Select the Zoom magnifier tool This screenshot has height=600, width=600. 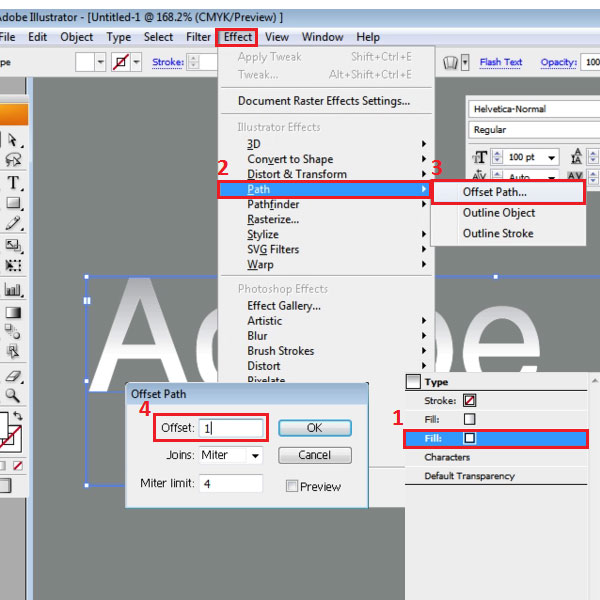click(12, 396)
